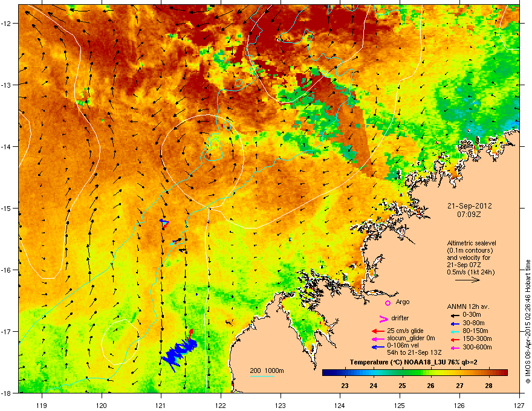
Task: Click the date text 21-Sep-2012
Action: tap(469, 206)
